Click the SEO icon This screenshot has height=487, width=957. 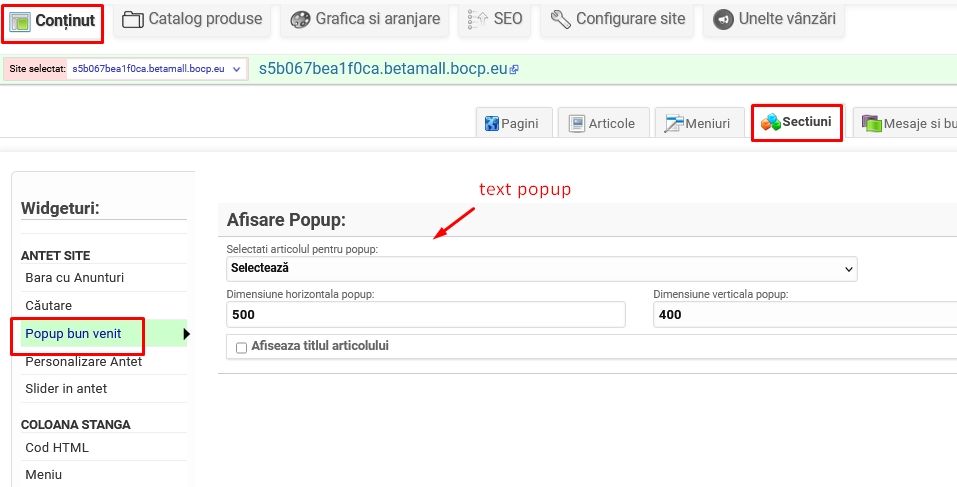click(x=478, y=20)
